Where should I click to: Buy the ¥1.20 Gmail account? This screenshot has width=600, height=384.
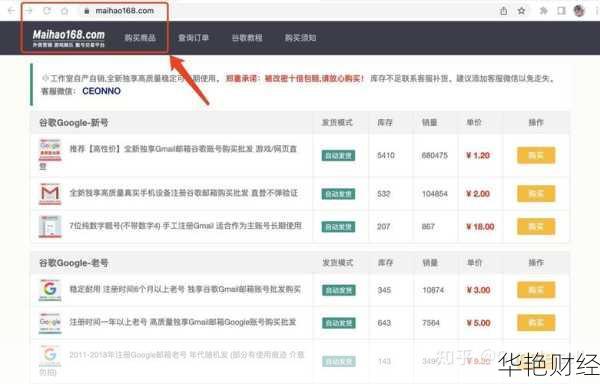pos(536,155)
